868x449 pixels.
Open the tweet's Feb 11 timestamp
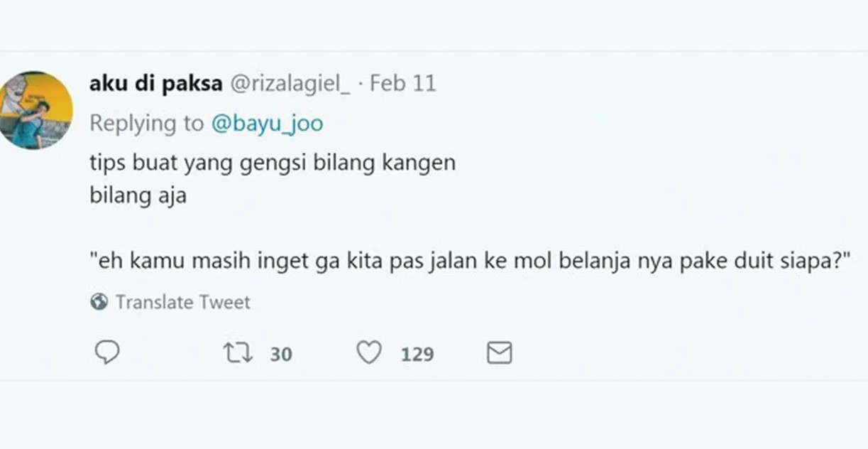click(403, 84)
